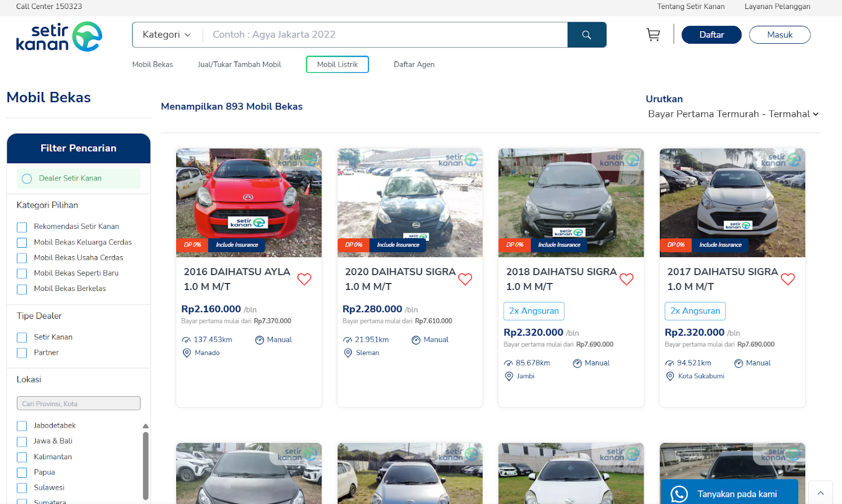
Task: Check Mobil Bekas Keluarga Cerdas checkbox
Action: coord(22,243)
